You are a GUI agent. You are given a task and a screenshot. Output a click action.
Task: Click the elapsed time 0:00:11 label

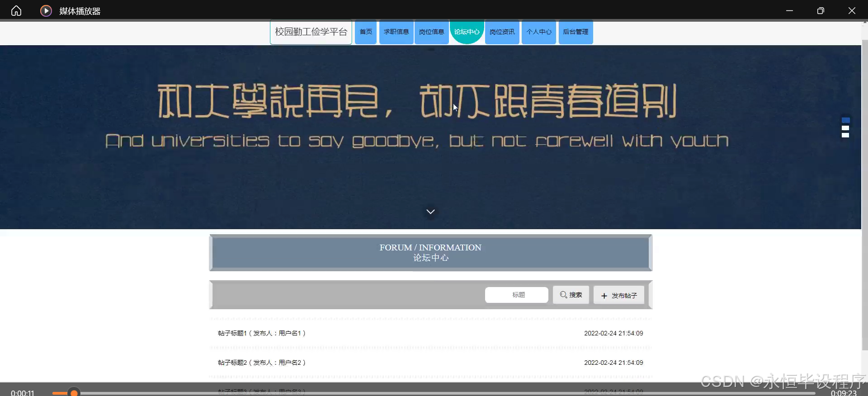23,393
